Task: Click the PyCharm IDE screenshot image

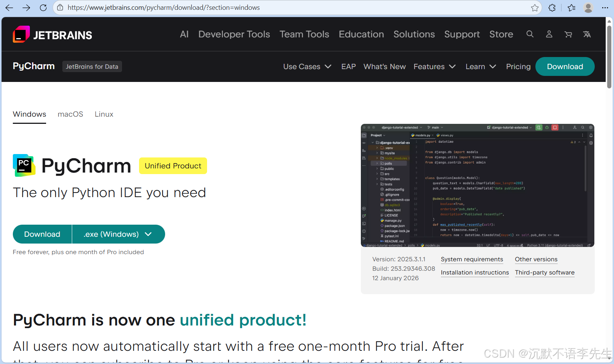Action: [478, 185]
